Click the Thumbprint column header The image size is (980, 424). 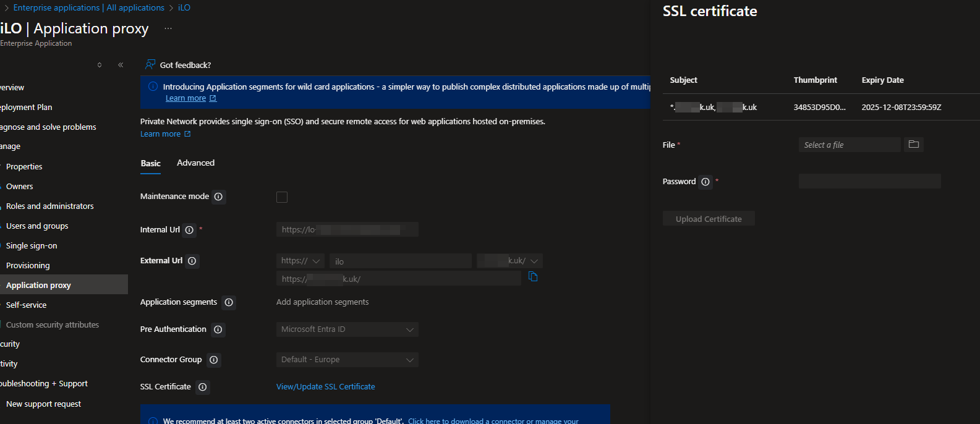pyautogui.click(x=815, y=80)
